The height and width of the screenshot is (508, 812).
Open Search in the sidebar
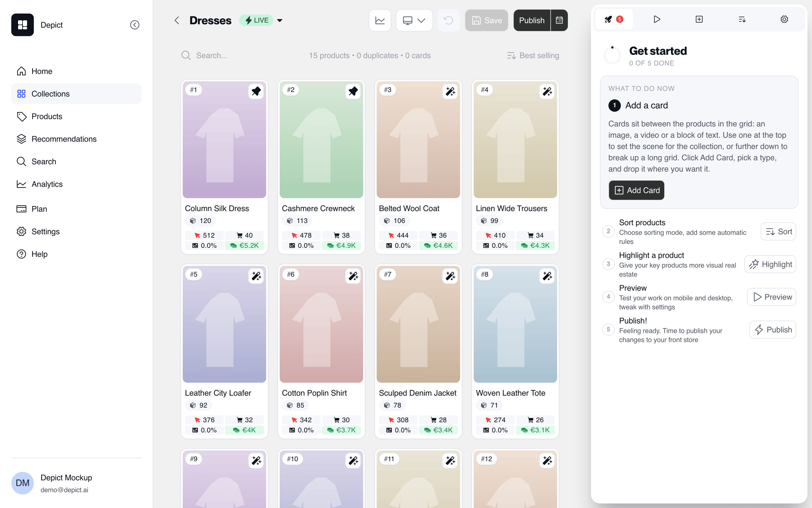76,162
